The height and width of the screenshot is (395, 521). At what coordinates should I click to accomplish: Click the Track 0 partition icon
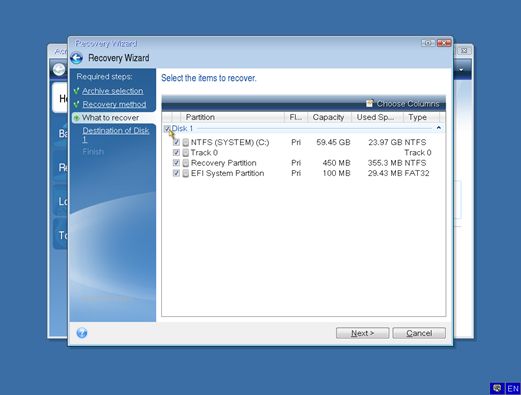(186, 153)
